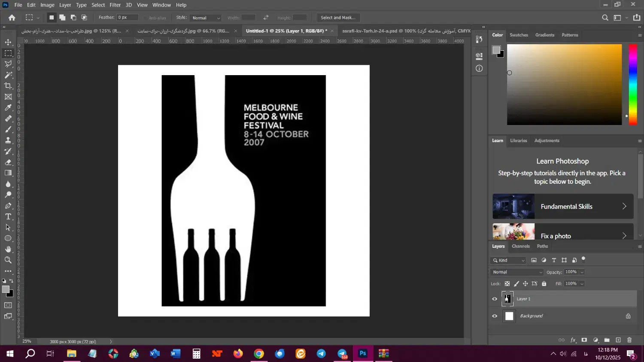Viewport: 644px width, 362px height.
Task: Select the Zoom tool in toolbar
Action: coord(8,260)
